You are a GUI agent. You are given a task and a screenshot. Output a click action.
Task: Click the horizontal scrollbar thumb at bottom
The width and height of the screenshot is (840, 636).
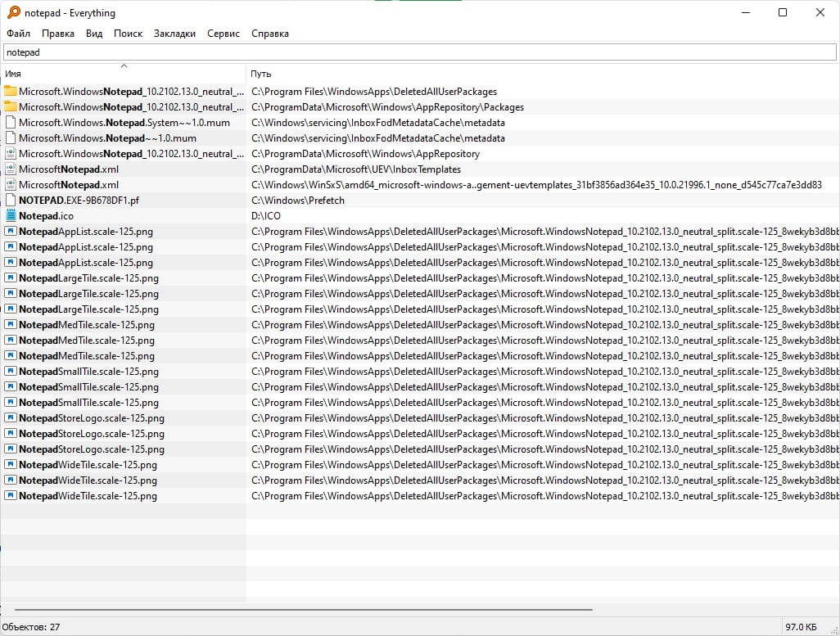point(303,609)
